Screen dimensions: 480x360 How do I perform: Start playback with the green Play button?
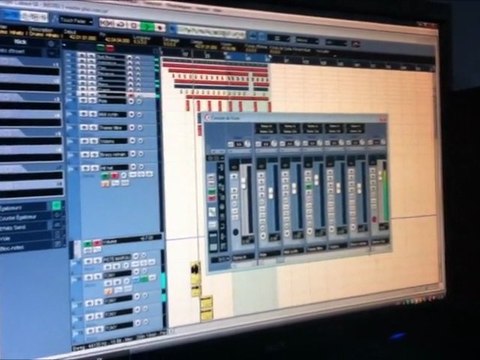click(x=147, y=26)
